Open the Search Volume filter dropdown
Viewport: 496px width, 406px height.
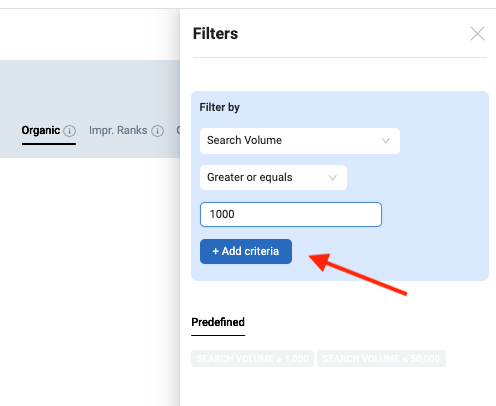300,141
